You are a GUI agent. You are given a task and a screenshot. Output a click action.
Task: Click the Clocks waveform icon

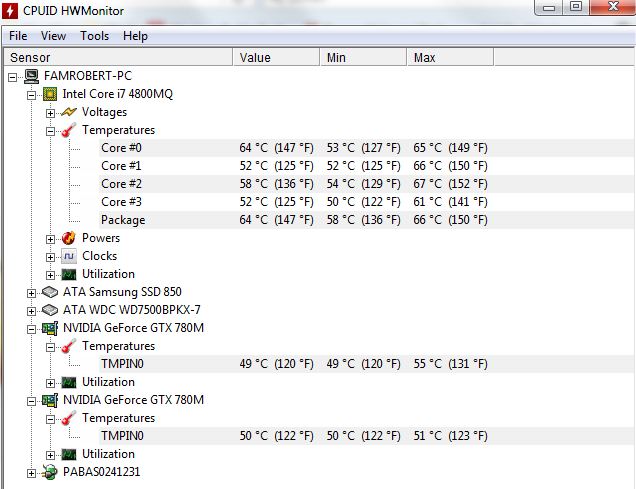tap(69, 256)
